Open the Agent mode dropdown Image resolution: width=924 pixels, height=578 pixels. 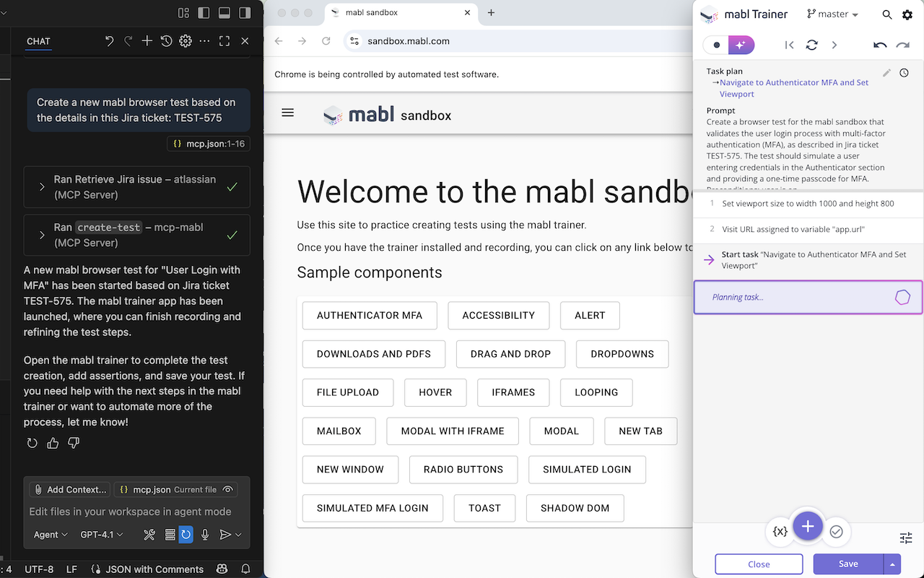(x=51, y=535)
